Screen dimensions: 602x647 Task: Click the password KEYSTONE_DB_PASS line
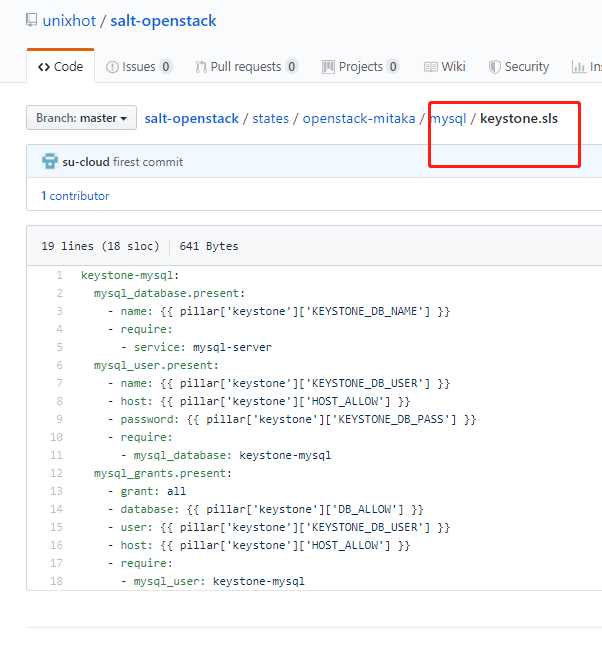pos(292,420)
